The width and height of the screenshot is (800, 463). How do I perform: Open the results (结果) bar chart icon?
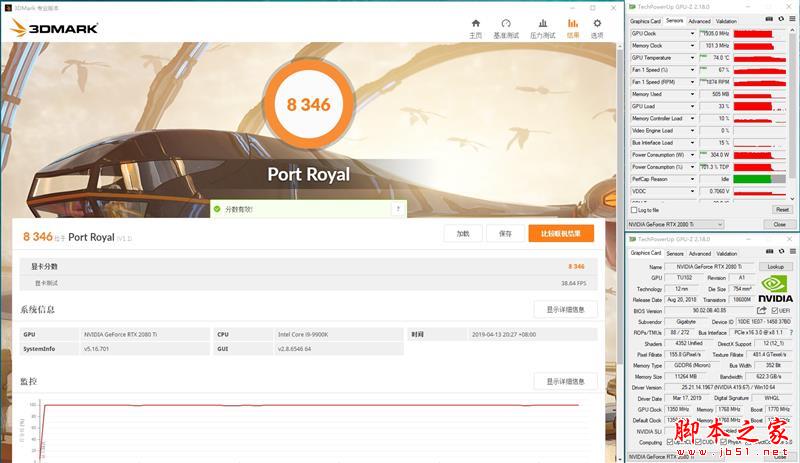[573, 23]
